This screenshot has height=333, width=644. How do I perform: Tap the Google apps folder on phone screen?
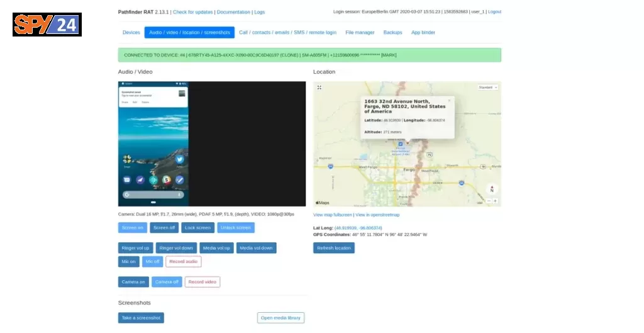coord(127,159)
